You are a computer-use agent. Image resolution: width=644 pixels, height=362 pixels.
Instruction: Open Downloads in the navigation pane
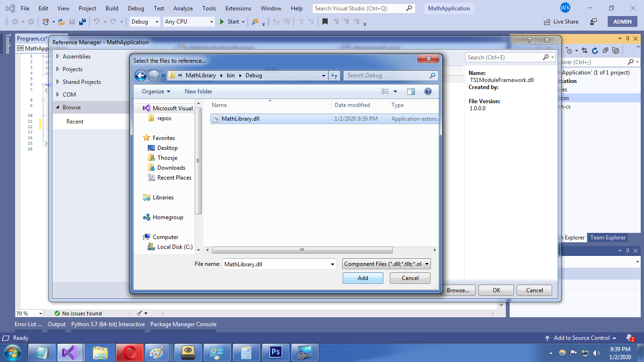[x=171, y=168]
